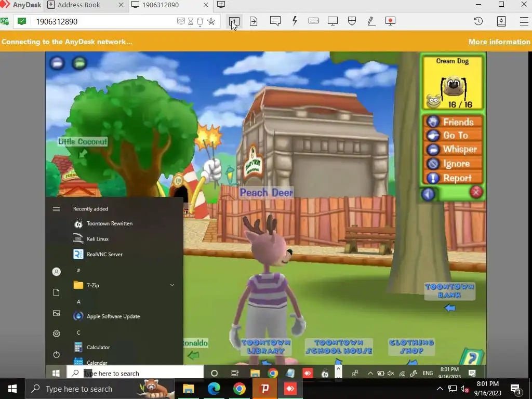The height and width of the screenshot is (399, 532).
Task: Add the remote address to favorites star
Action: pos(211,21)
